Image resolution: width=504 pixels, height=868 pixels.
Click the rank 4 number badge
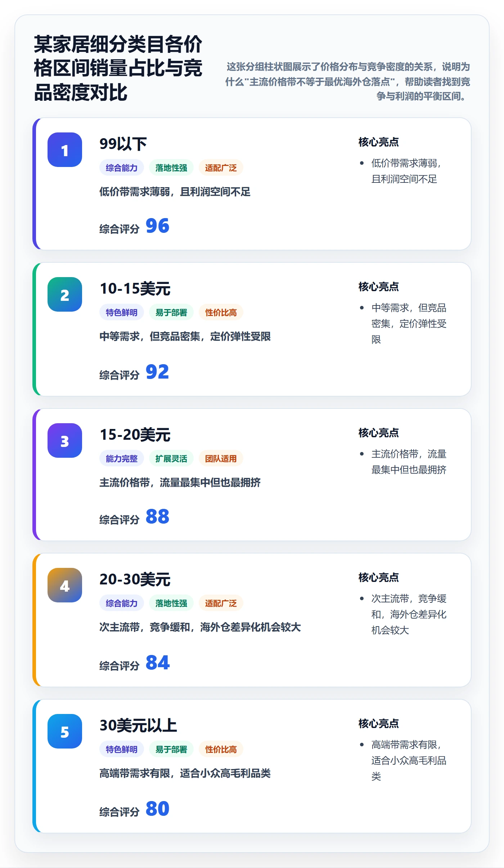[65, 585]
